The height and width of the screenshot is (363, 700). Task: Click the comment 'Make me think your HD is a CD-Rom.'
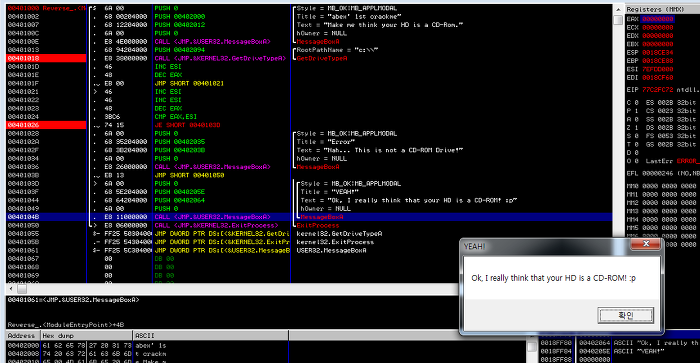click(380, 25)
